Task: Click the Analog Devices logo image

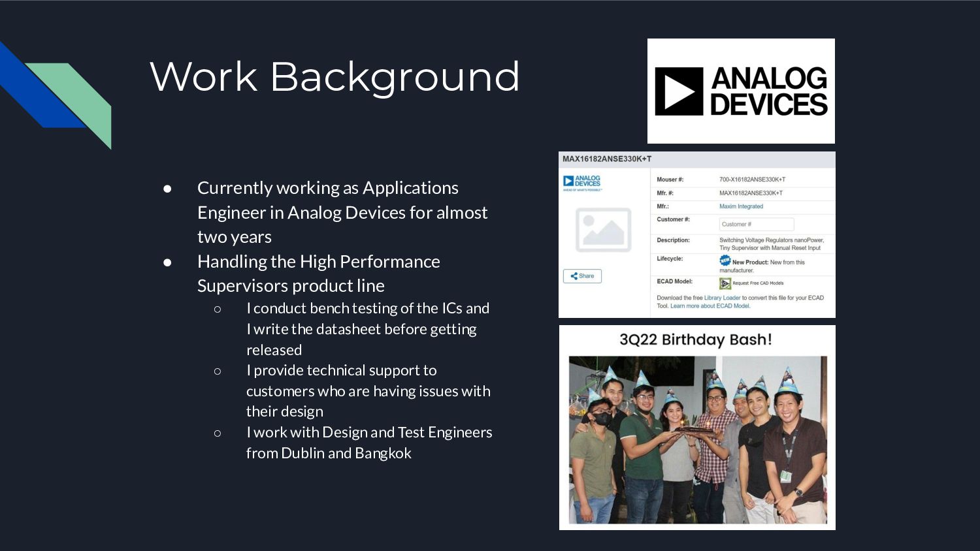Action: [741, 91]
